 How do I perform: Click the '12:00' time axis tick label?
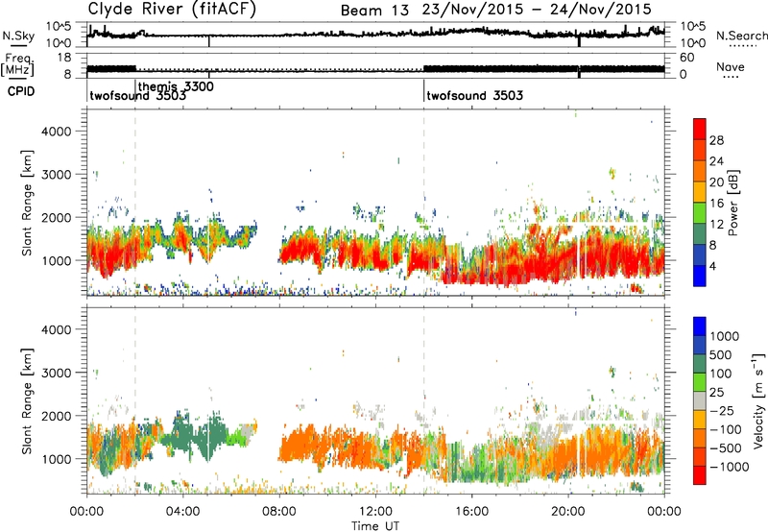click(375, 512)
